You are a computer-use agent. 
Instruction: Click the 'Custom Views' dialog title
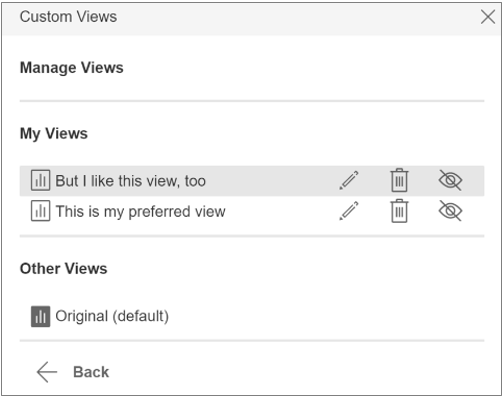(x=68, y=17)
